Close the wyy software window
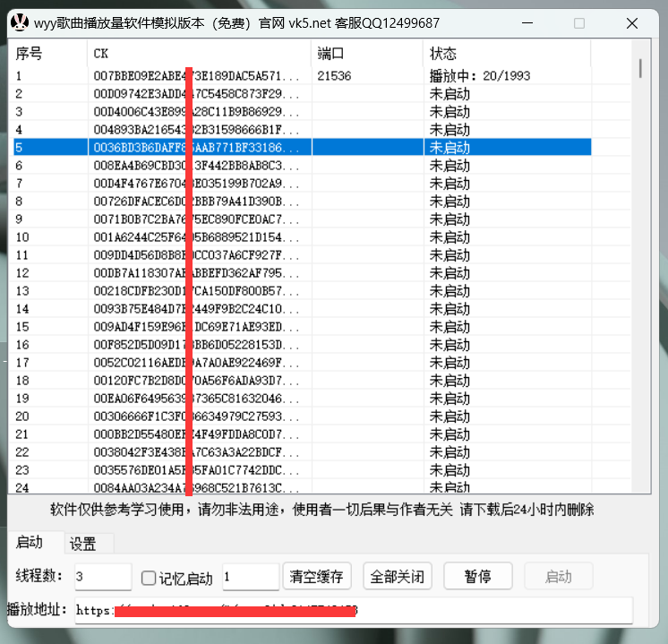The image size is (668, 644). tap(632, 23)
